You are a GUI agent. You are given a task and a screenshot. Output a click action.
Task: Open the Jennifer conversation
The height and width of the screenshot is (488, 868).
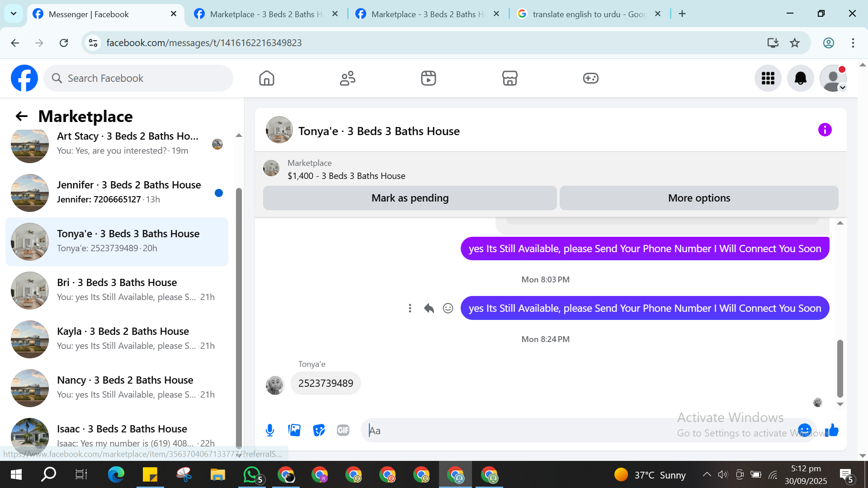point(117,193)
